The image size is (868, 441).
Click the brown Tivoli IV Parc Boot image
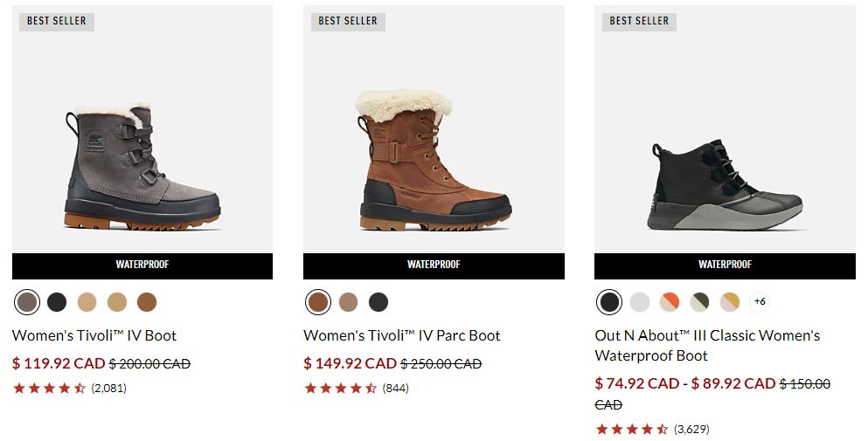coord(434,166)
